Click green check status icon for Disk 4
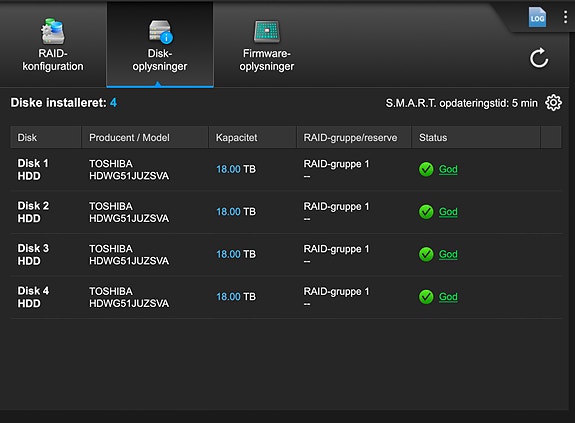The width and height of the screenshot is (575, 423). [426, 297]
